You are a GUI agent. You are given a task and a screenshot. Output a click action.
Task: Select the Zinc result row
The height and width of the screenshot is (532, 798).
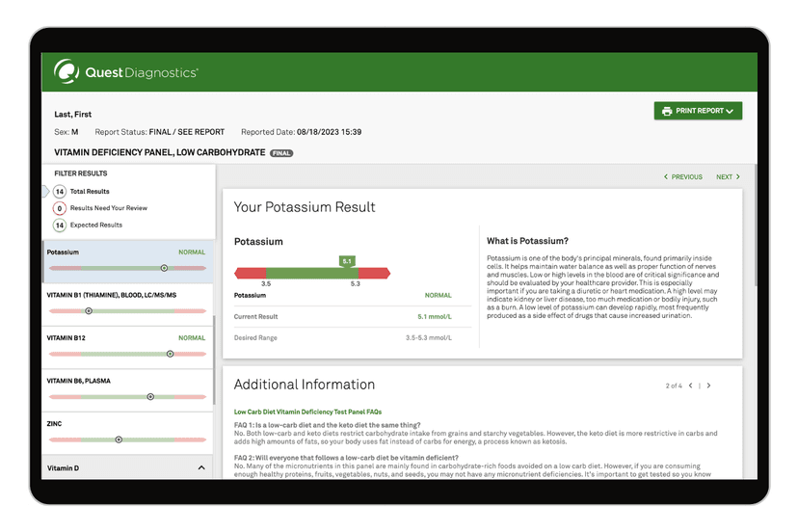(128, 434)
